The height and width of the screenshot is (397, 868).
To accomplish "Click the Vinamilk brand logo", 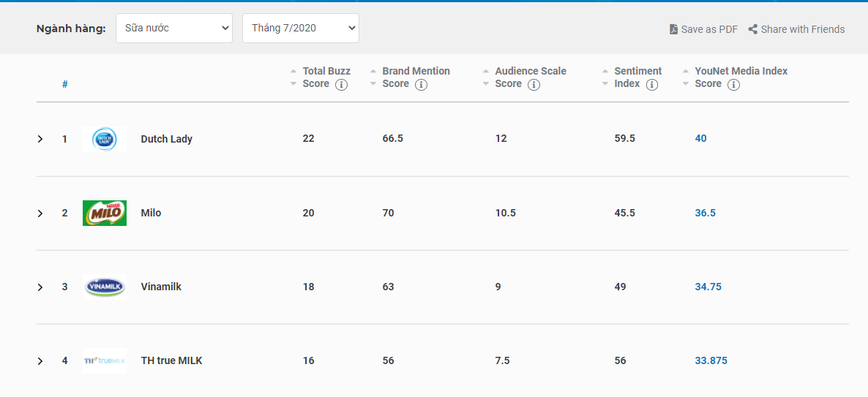I will click(105, 287).
